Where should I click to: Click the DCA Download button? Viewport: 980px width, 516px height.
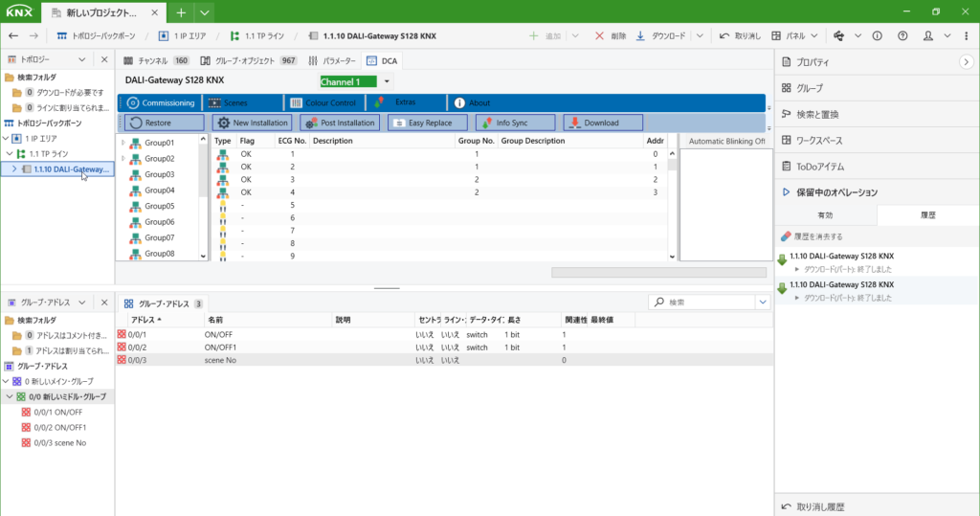(603, 123)
